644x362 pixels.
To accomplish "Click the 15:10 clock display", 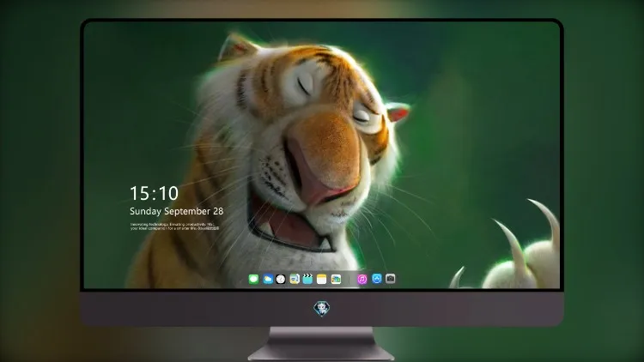I will point(154,193).
